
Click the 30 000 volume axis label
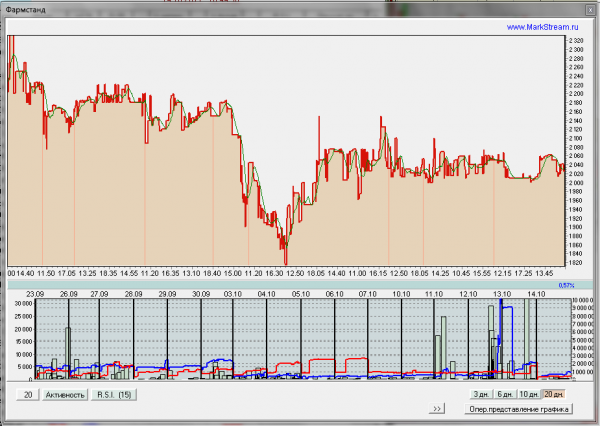tap(23, 304)
